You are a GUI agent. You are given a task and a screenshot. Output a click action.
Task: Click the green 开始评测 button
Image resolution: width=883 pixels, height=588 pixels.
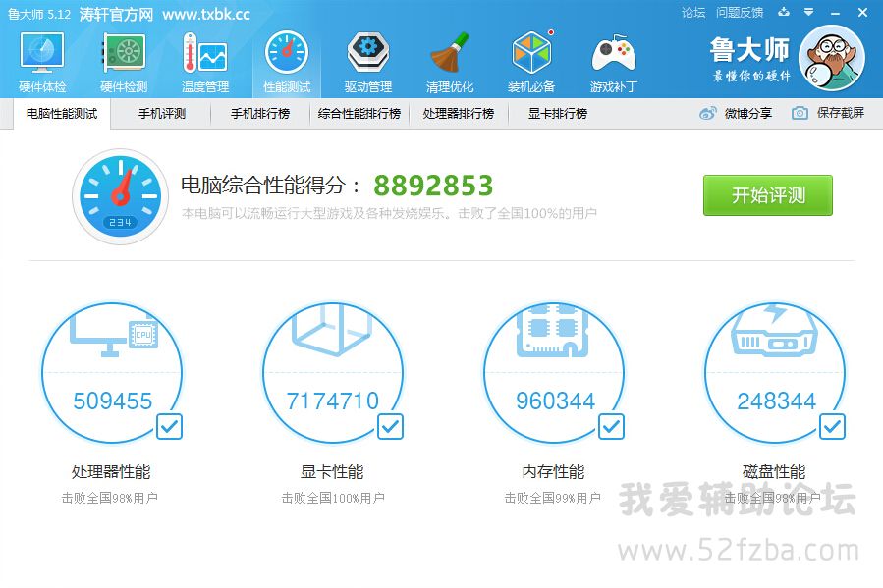[767, 195]
